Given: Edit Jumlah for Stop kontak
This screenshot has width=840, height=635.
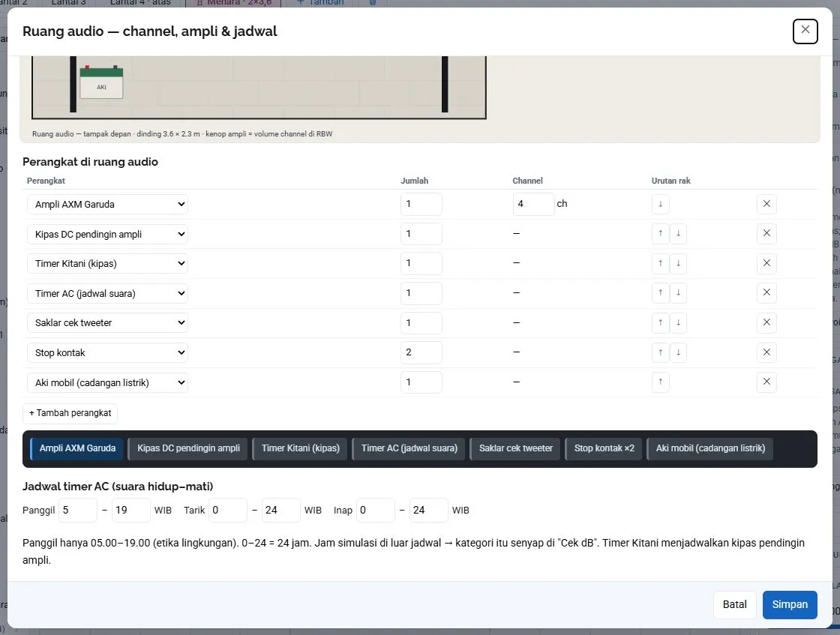Looking at the screenshot, I should (421, 352).
